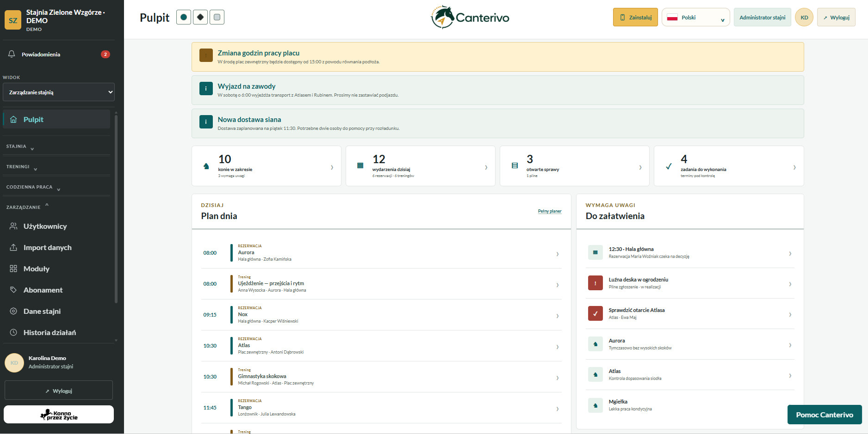
Task: Open Użytkownicy in the sidebar
Action: [56, 226]
